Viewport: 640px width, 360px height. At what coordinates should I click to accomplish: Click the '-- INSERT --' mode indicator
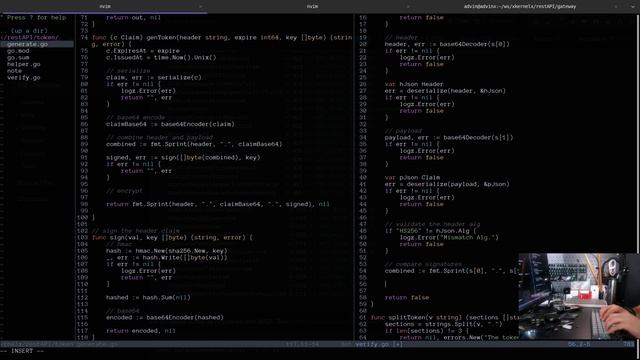point(22,351)
